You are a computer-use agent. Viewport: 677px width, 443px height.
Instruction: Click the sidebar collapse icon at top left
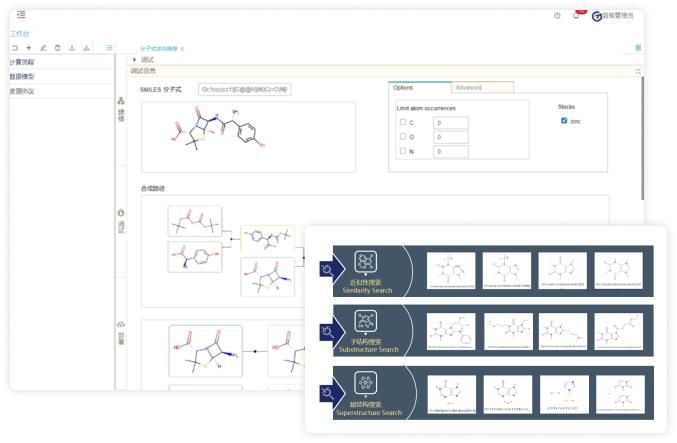pyautogui.click(x=21, y=14)
